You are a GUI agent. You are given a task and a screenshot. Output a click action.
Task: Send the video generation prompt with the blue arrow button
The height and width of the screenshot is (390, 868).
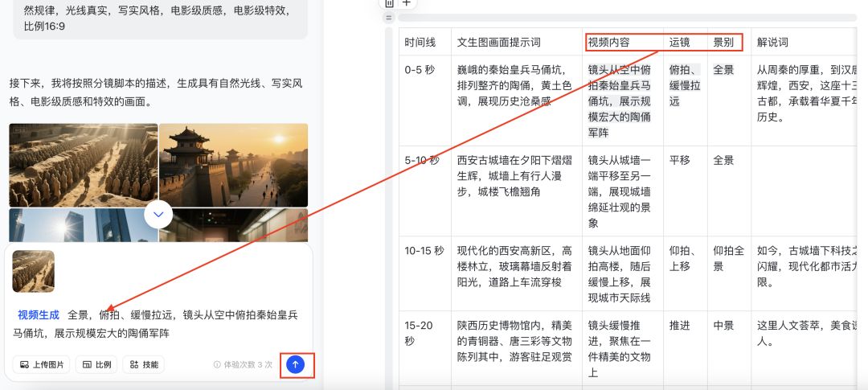click(x=296, y=364)
